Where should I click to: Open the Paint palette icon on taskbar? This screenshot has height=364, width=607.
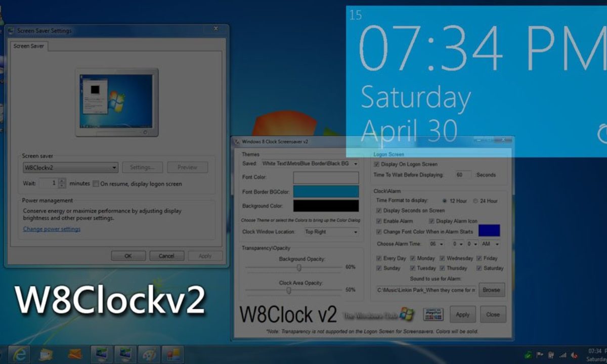point(150,354)
